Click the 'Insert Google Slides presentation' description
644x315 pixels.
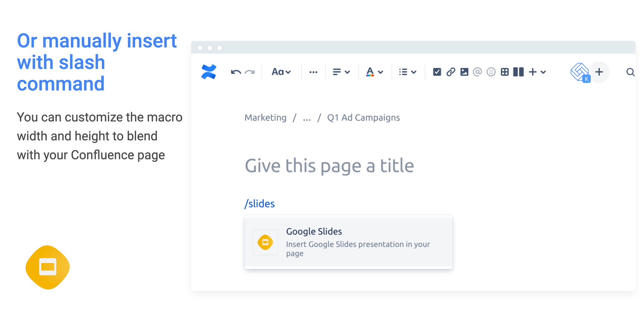[358, 249]
